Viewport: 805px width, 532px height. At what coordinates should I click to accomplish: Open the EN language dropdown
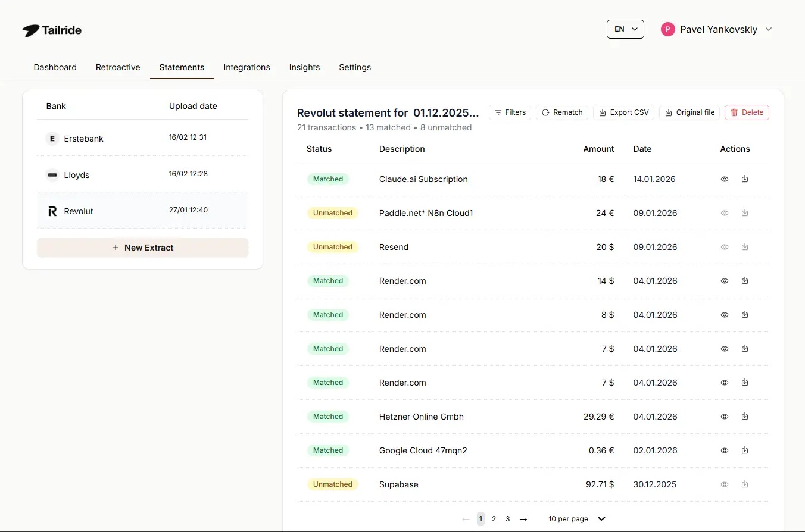[625, 29]
